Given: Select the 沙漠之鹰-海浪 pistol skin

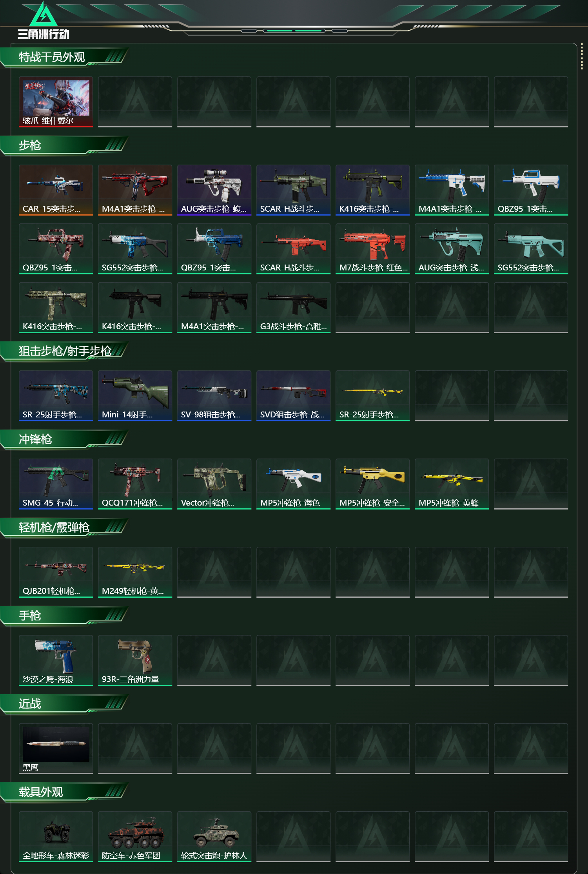Looking at the screenshot, I should 56,660.
